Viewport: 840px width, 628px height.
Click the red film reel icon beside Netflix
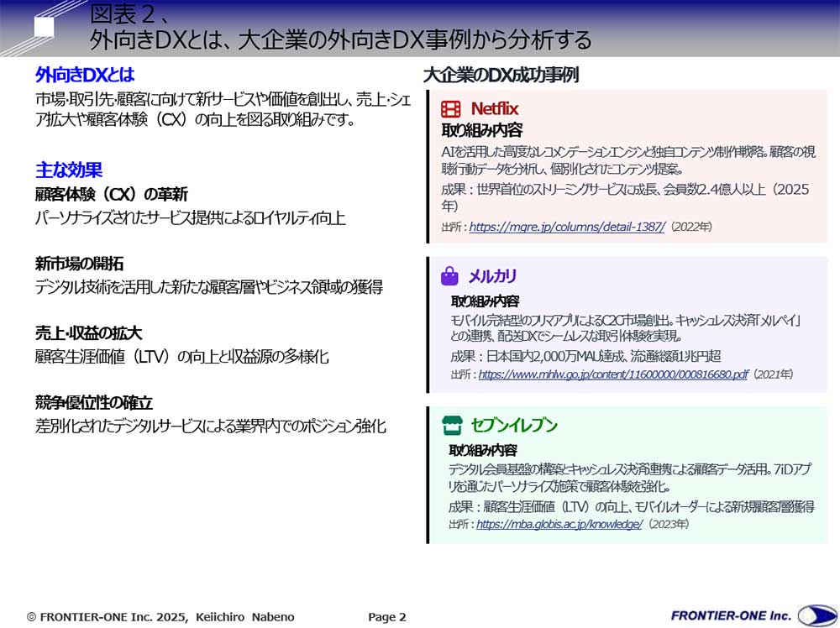pos(451,108)
